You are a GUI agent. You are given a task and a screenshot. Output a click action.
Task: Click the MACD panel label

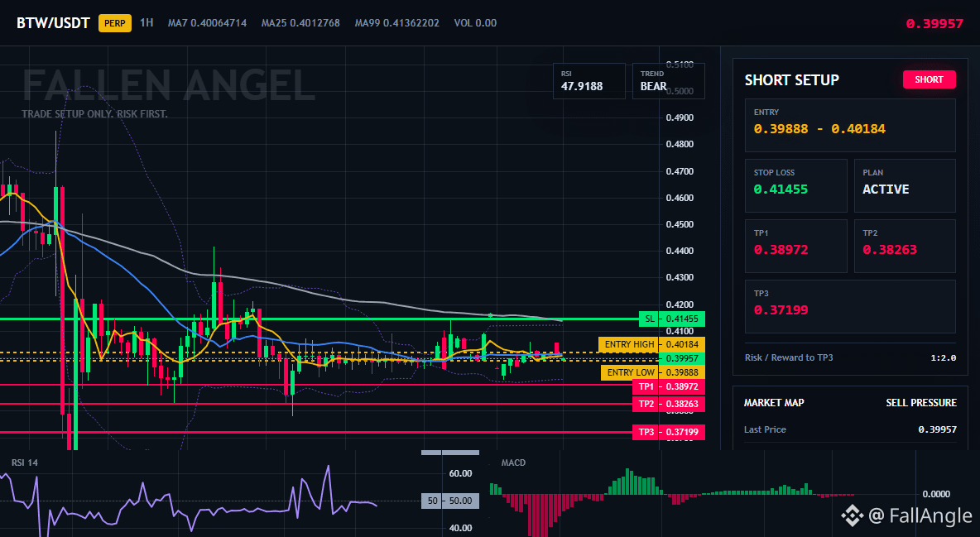click(x=513, y=463)
